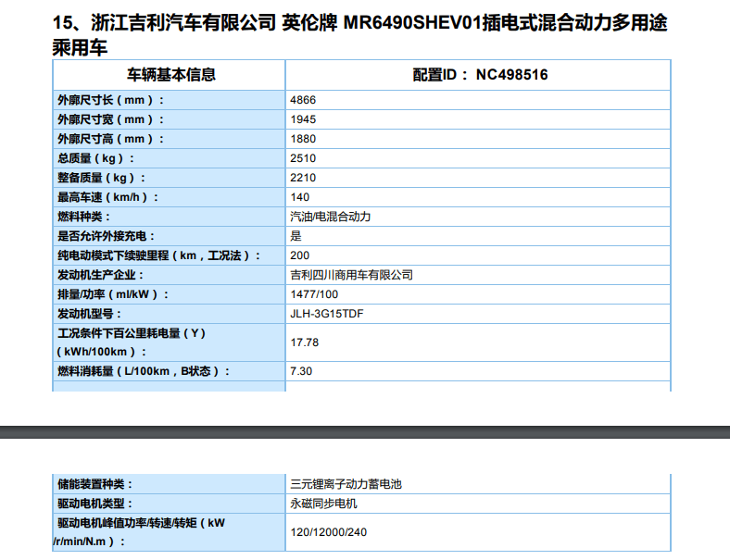The height and width of the screenshot is (560, 730).
Task: Select the motor value '120/12000/240'
Action: (329, 532)
